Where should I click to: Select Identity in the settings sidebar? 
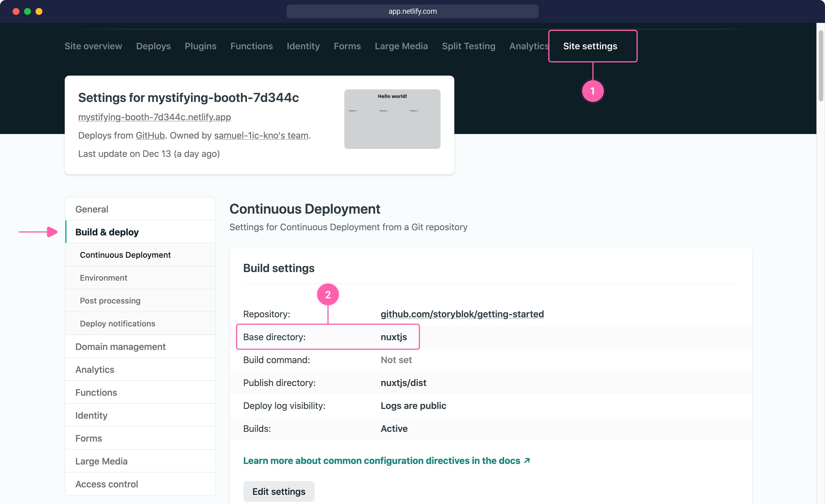pos(140,415)
